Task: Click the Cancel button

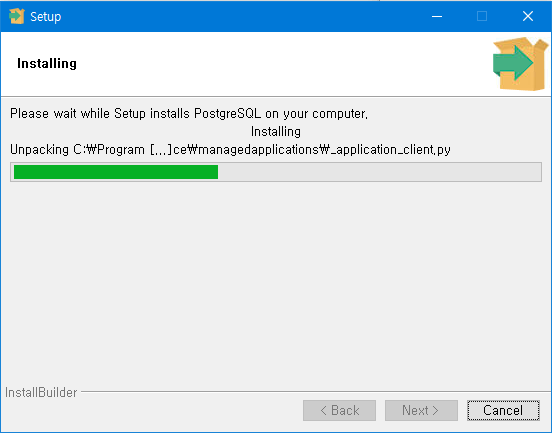Action: click(x=503, y=410)
